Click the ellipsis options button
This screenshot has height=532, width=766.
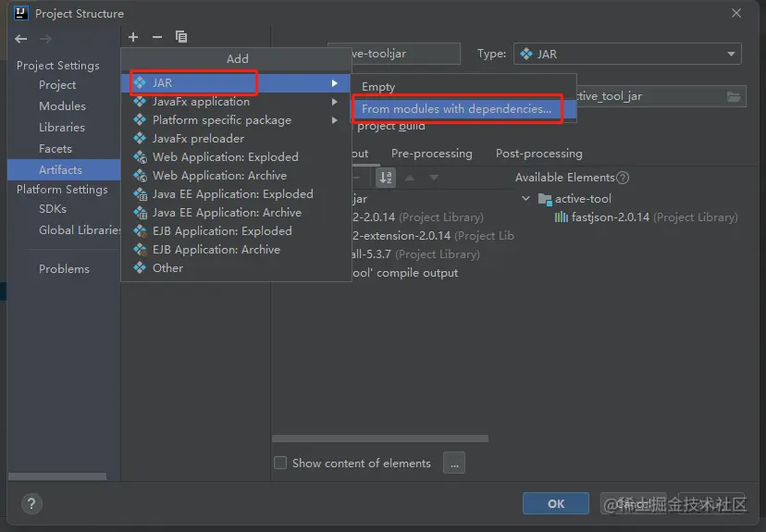tap(454, 464)
